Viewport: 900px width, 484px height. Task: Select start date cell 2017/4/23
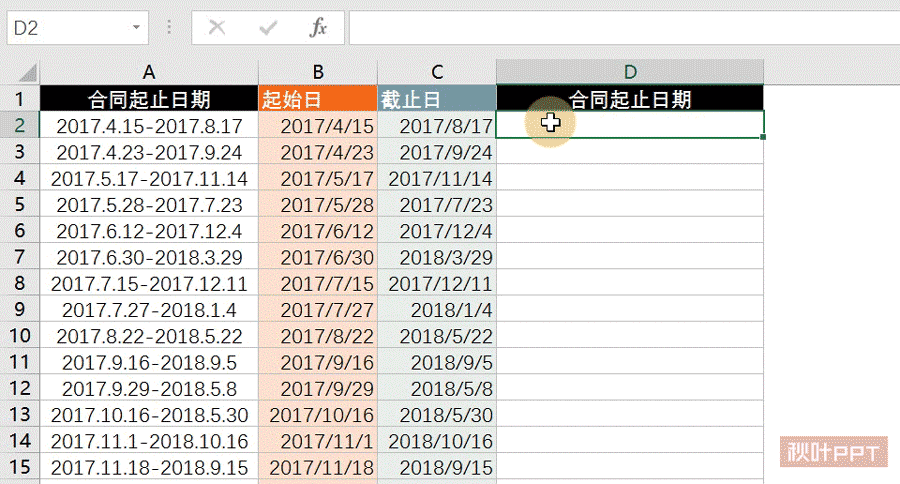pos(318,152)
